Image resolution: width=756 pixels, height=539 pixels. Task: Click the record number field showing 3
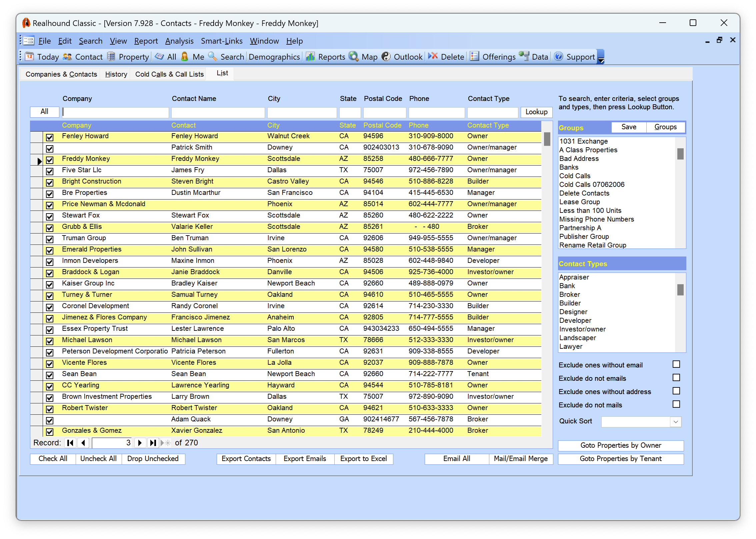tap(112, 443)
